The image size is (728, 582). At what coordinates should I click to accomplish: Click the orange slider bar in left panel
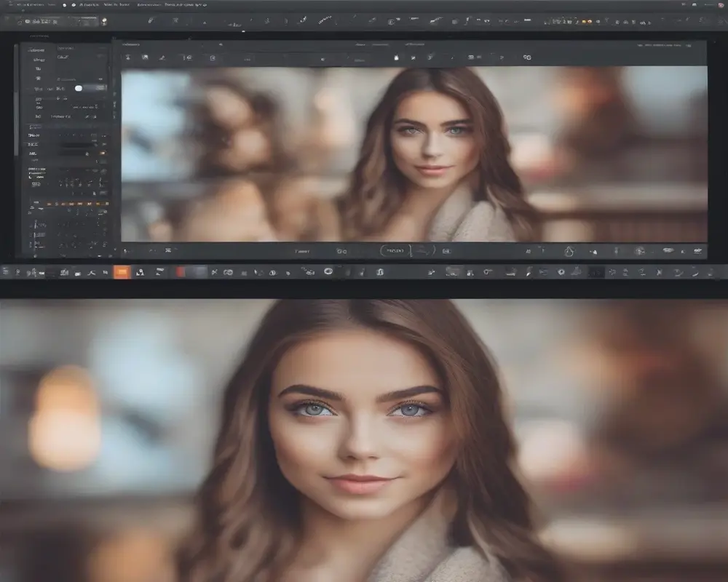coord(76,203)
